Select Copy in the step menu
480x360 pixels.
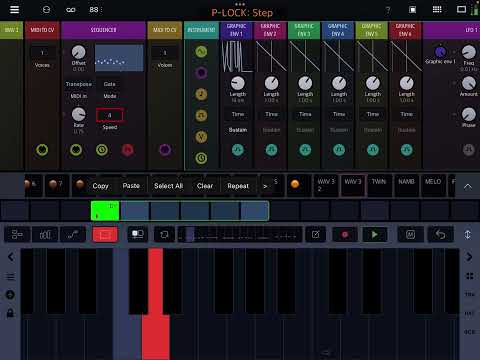(100, 186)
